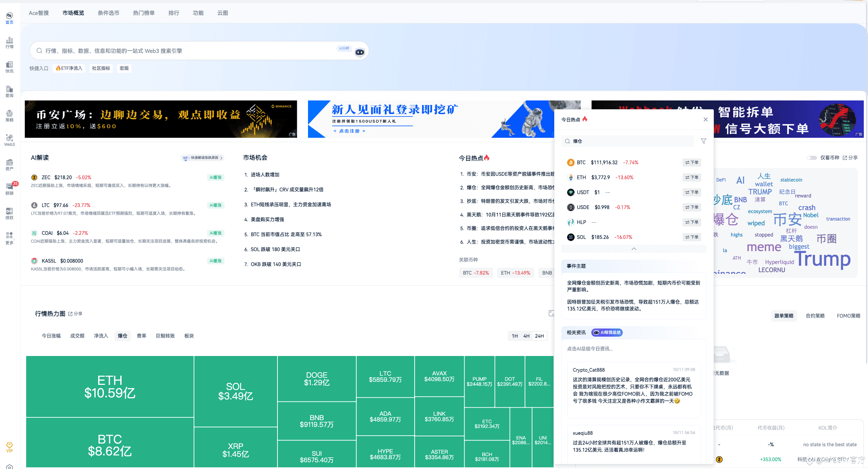The height and width of the screenshot is (469, 868).
Task: Click the AI帮我总结 button
Action: (607, 333)
